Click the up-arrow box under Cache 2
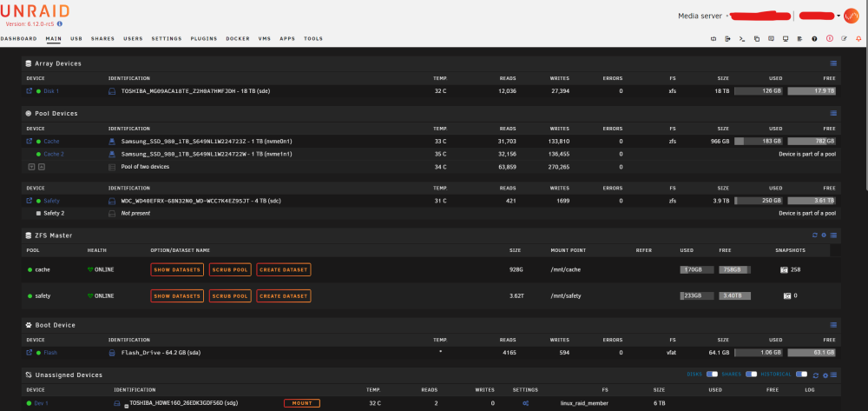 tap(42, 167)
